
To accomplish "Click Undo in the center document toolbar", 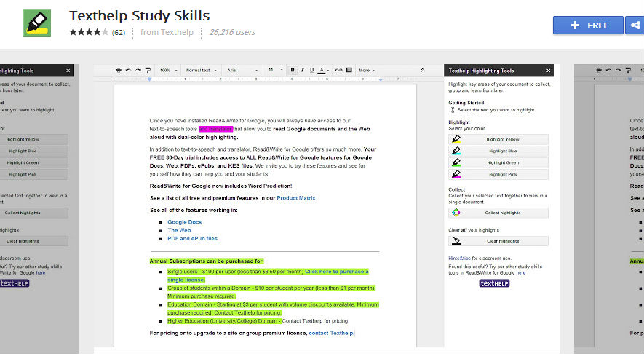I will click(x=128, y=71).
